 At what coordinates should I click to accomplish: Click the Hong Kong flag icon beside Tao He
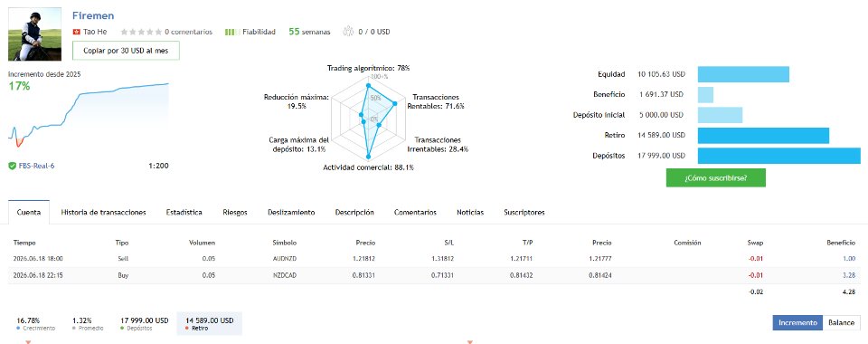[76, 32]
